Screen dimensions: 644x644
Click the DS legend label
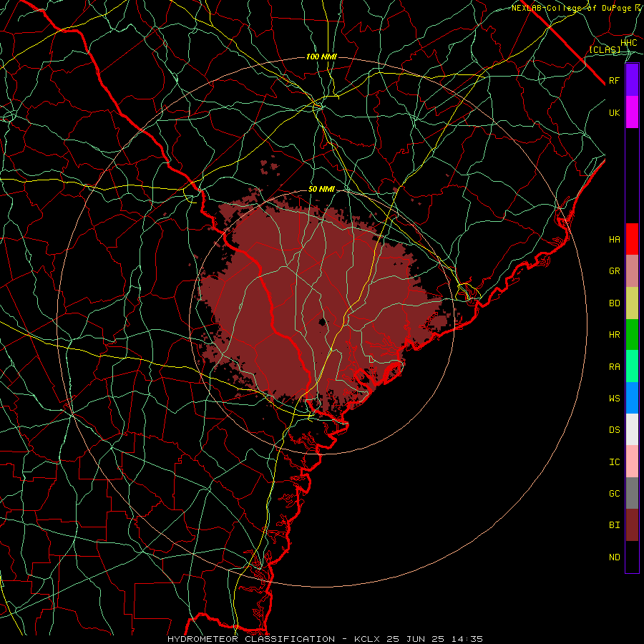pyautogui.click(x=614, y=430)
